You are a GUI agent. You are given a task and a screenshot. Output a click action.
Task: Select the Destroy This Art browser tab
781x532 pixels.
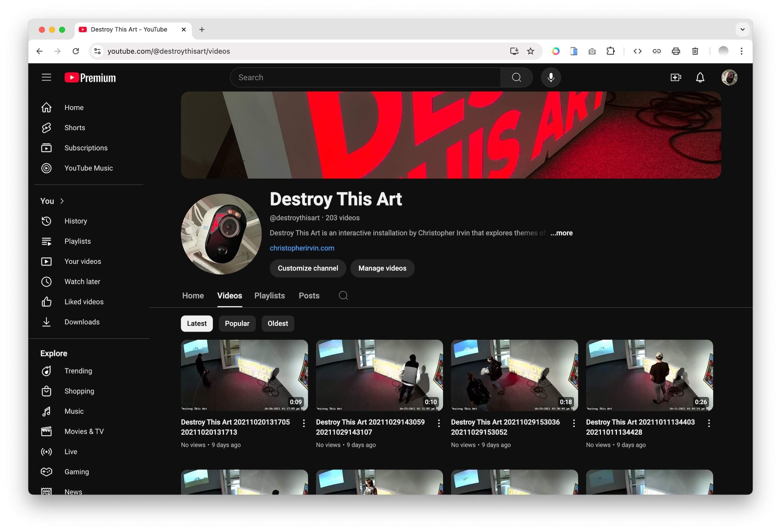(x=133, y=30)
